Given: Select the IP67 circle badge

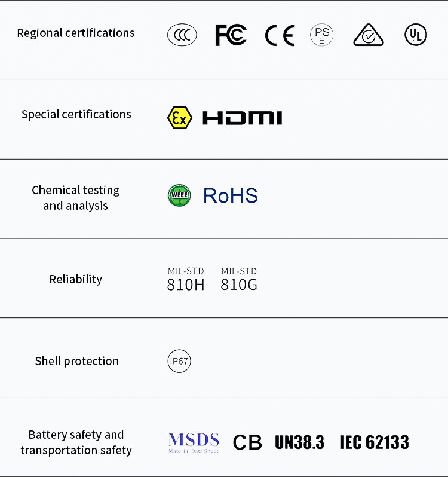Looking at the screenshot, I should point(179,361).
